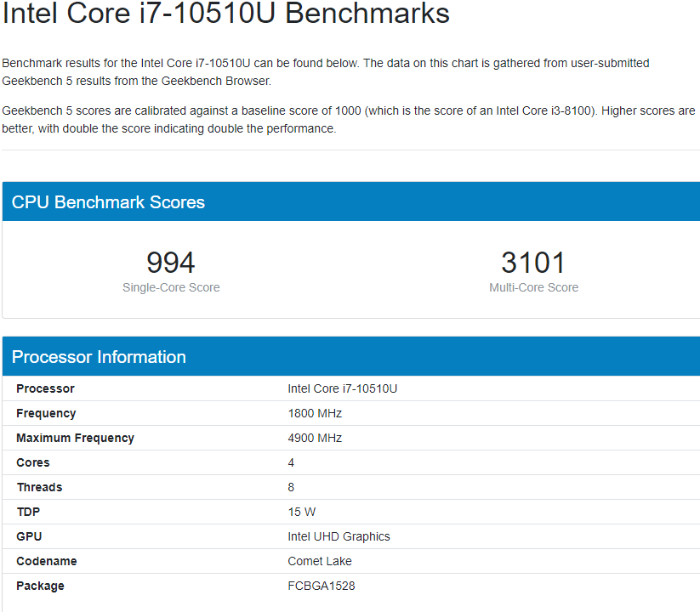Screen dimensions: 700x612
Task: Select the FCBGA1528 package value
Action: (323, 586)
